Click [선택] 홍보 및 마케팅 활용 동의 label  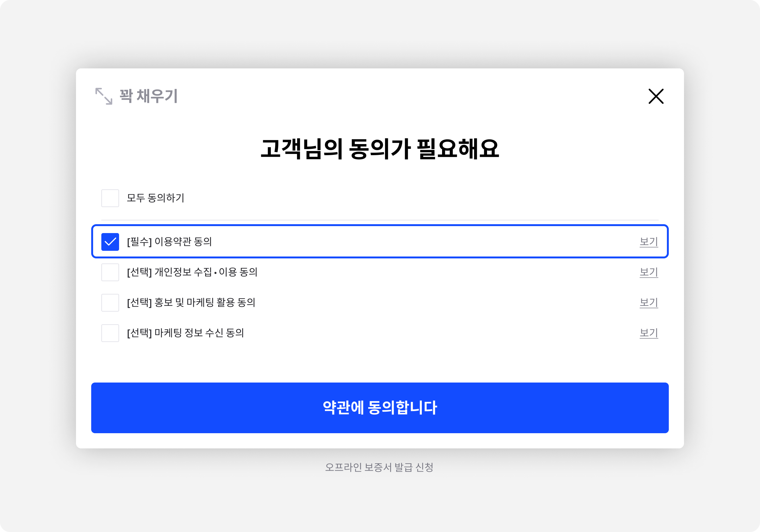[x=191, y=303]
